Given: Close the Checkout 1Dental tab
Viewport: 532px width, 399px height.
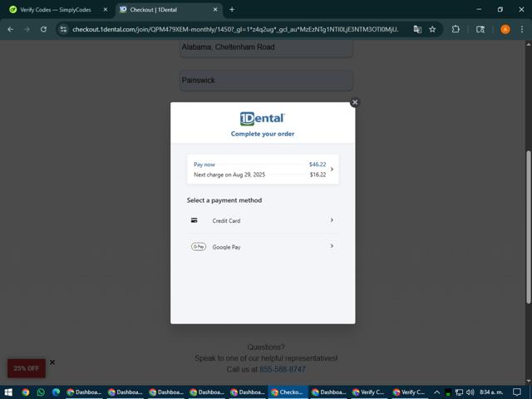Looking at the screenshot, I should click(215, 10).
